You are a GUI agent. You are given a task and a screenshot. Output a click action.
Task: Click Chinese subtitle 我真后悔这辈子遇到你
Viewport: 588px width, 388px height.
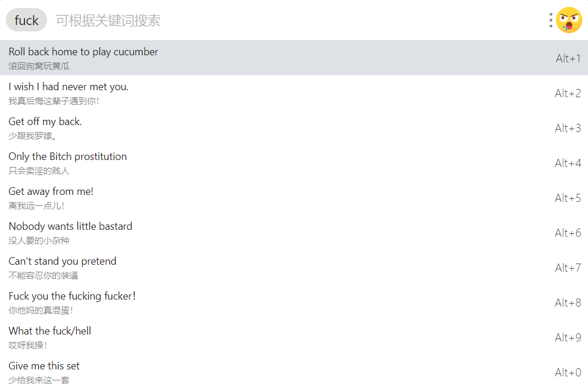click(x=53, y=101)
